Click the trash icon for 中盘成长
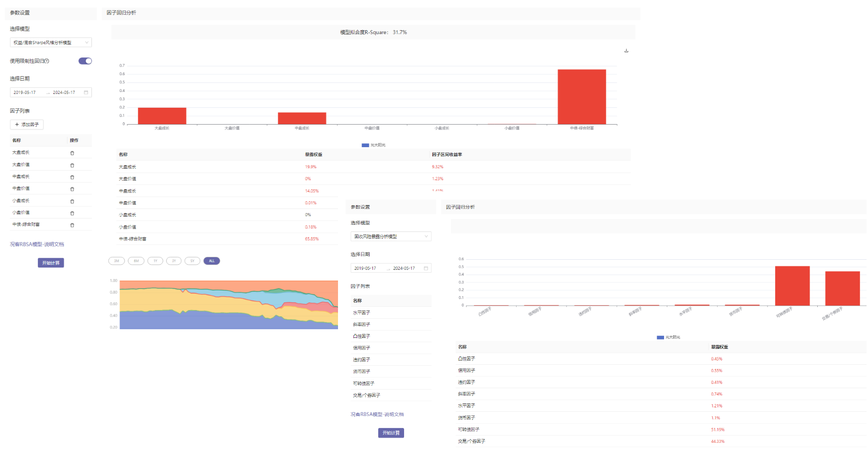This screenshot has width=868, height=450. (72, 177)
